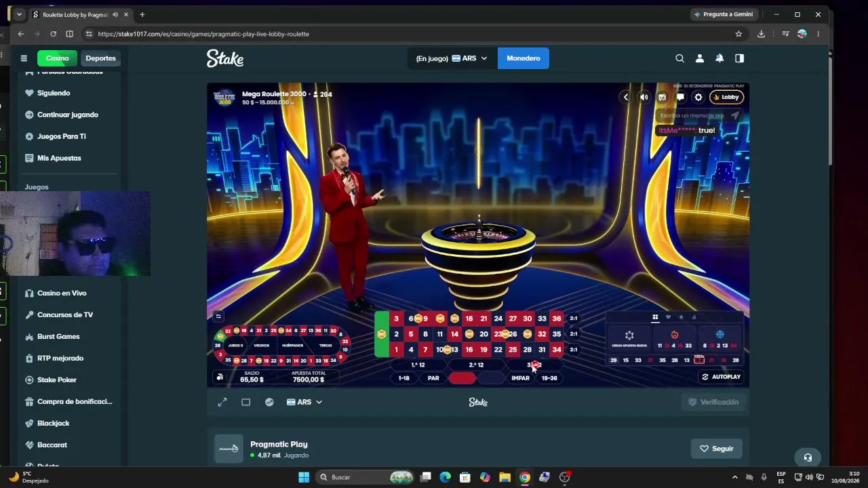Switch to the Deportes tab
The height and width of the screenshot is (488, 868).
(x=100, y=58)
